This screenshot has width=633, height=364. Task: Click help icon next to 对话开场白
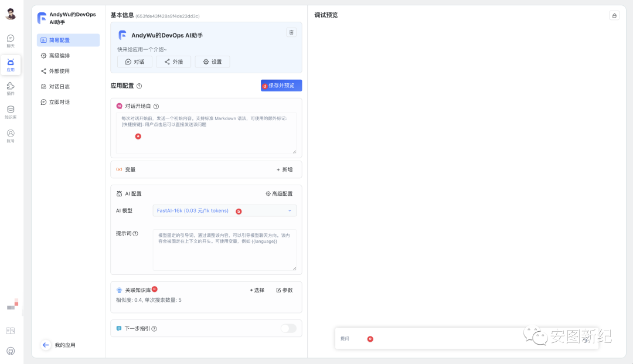pyautogui.click(x=156, y=107)
